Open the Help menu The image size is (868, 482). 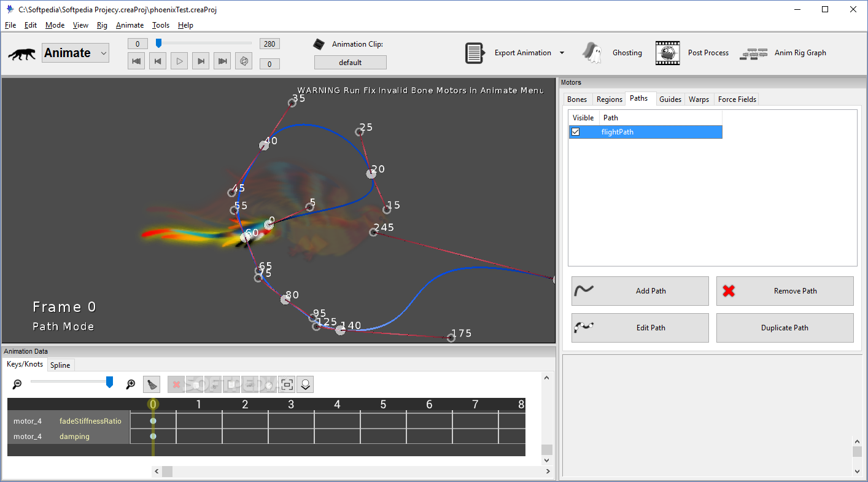[x=185, y=25]
